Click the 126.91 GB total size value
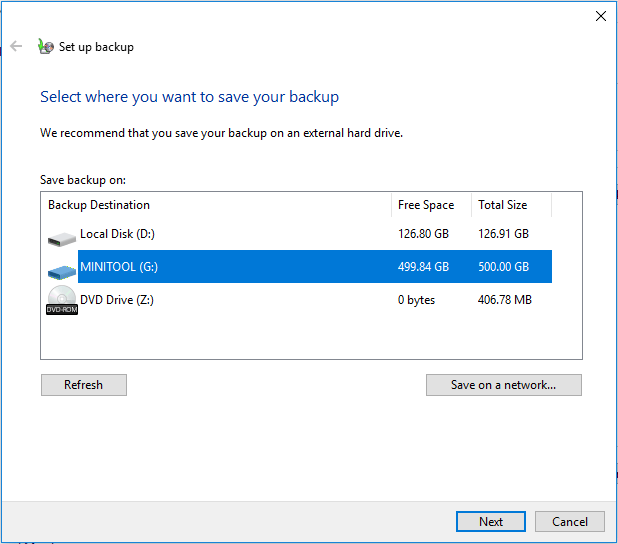Image resolution: width=618 pixels, height=544 pixels. [503, 234]
